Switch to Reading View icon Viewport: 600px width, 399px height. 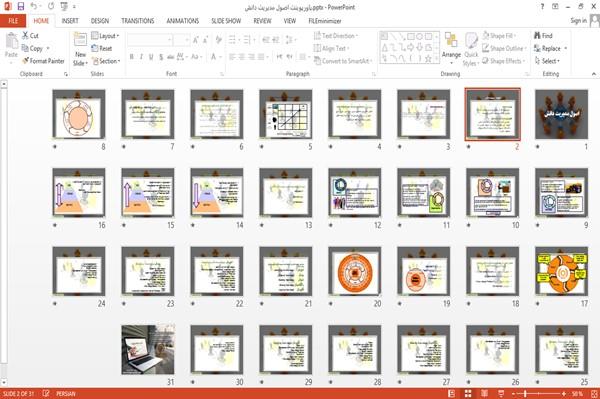484,393
